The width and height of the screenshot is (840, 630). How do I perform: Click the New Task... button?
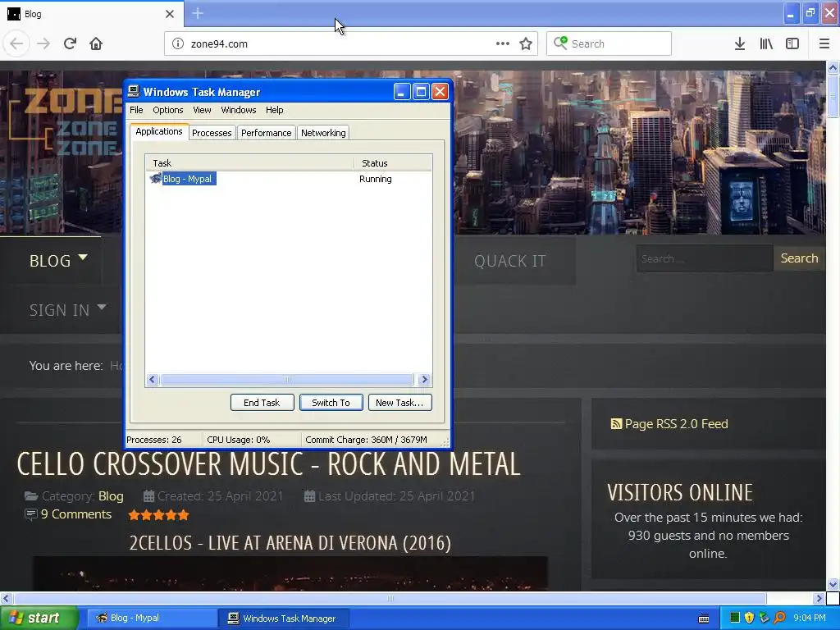(399, 402)
